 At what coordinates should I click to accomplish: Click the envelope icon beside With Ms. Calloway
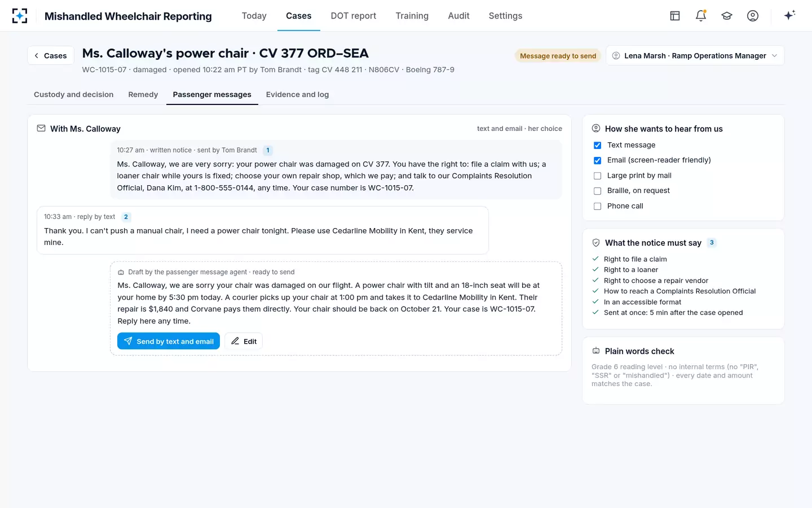41,129
